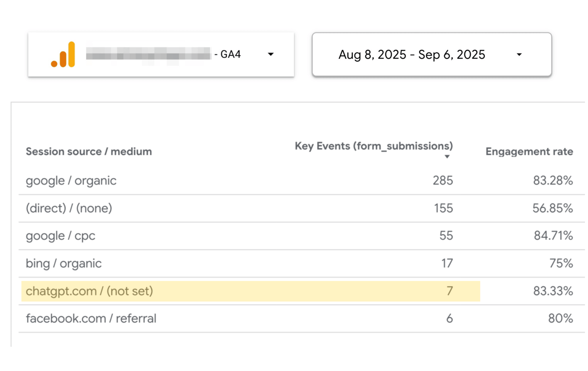Select the bing / organic row
The height and width of the screenshot is (371, 588).
tap(301, 263)
